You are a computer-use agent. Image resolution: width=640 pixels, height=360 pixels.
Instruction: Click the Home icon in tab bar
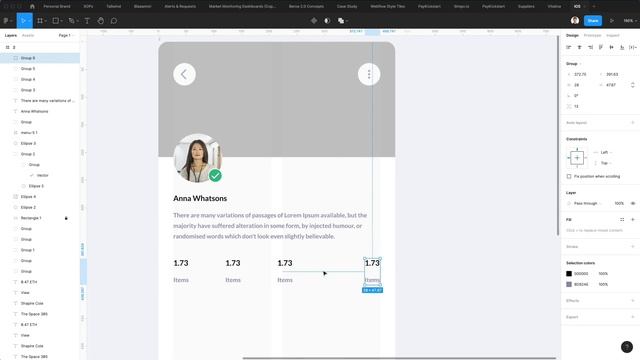[x=32, y=6]
